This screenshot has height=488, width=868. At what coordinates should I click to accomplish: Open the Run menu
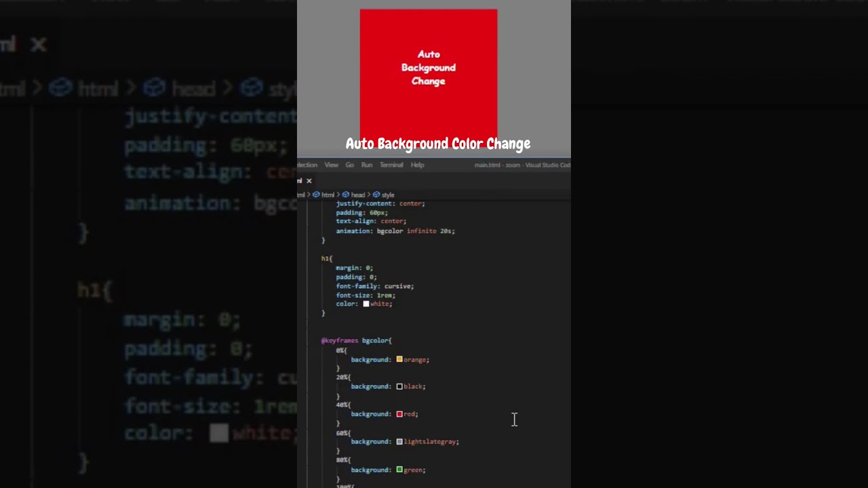click(x=367, y=165)
